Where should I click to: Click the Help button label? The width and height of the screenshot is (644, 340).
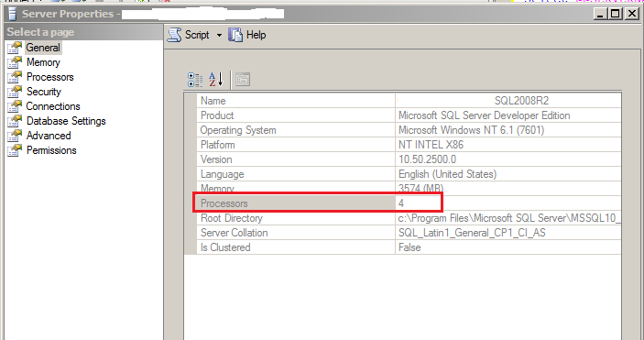pos(256,35)
